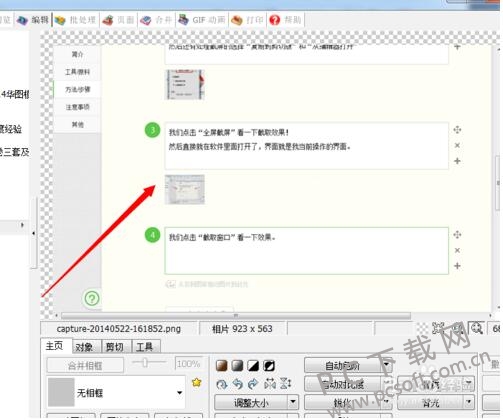Rotate the photo 90 degrees clockwise
This screenshot has height=420, width=503.
(253, 384)
